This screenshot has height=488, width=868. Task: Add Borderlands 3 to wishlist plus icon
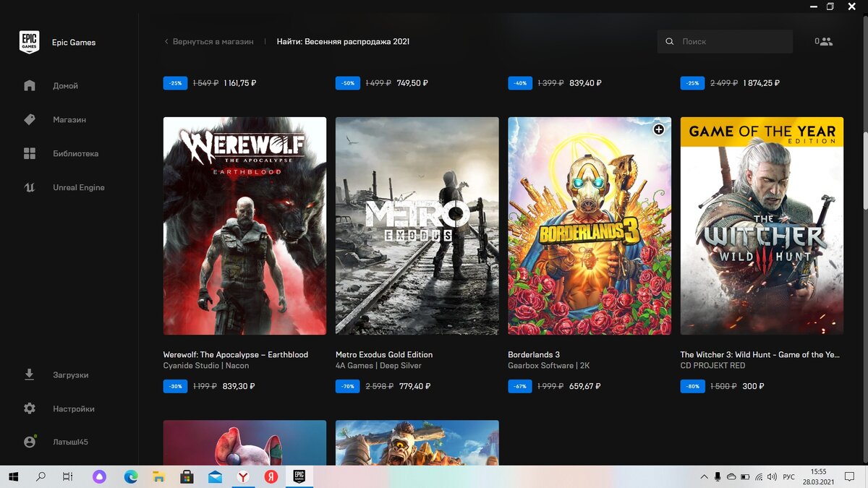coord(658,129)
